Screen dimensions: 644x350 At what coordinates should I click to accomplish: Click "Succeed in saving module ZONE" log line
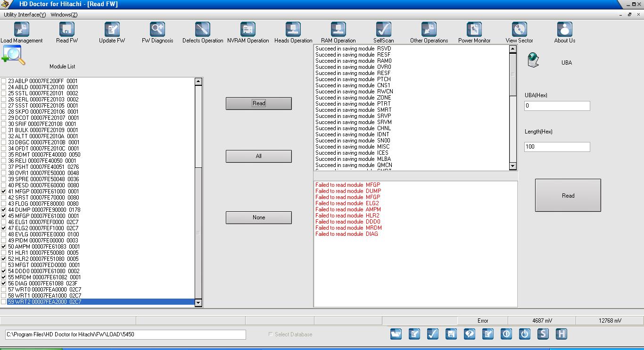click(x=354, y=98)
